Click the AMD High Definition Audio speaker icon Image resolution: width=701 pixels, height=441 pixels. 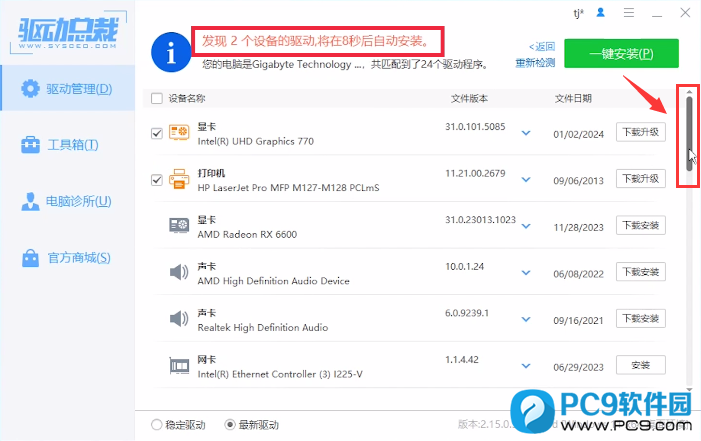[179, 272]
